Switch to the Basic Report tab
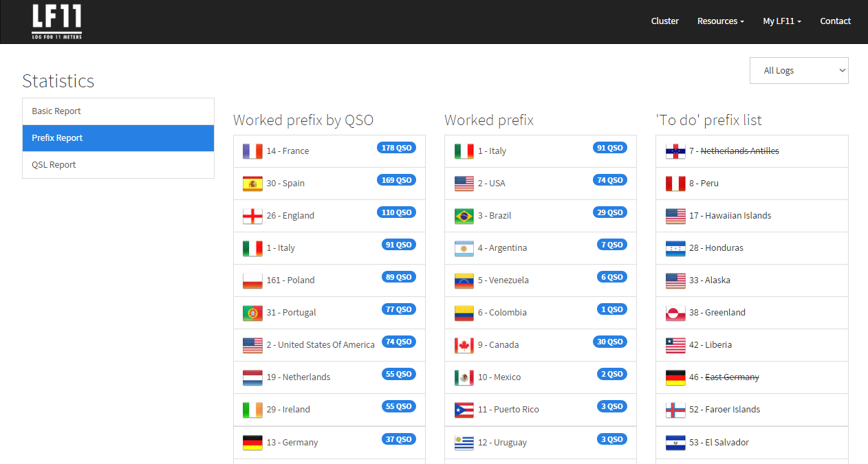This screenshot has height=464, width=868. pos(118,111)
